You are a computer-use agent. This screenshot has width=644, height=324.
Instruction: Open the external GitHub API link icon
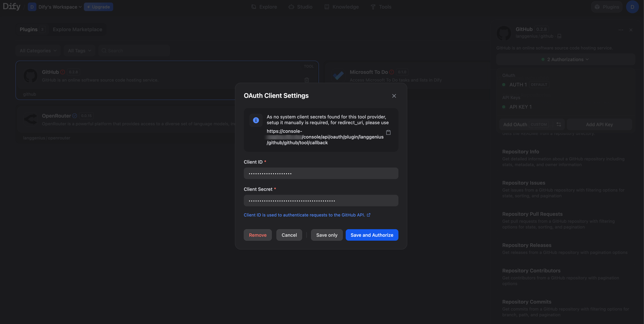368,215
